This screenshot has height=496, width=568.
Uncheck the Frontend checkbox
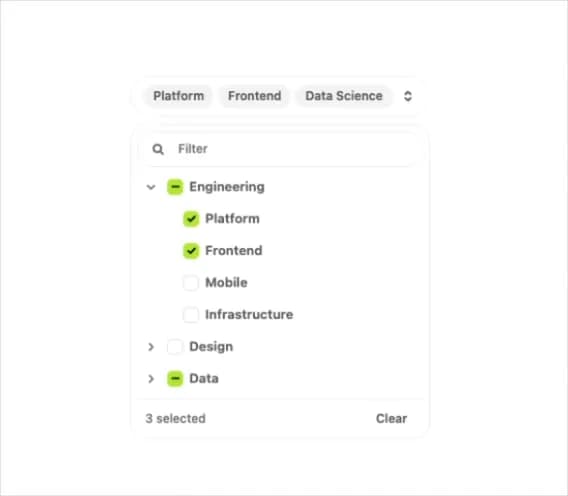tap(191, 251)
